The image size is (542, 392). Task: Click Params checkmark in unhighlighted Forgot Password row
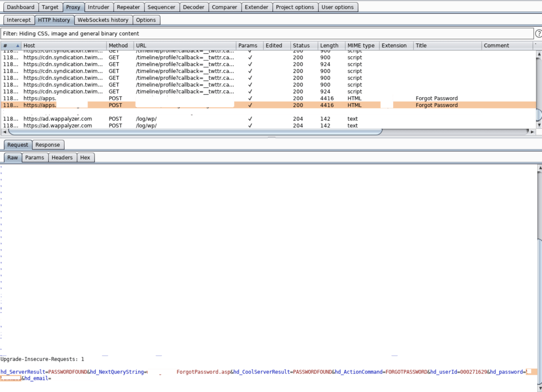[x=250, y=98]
